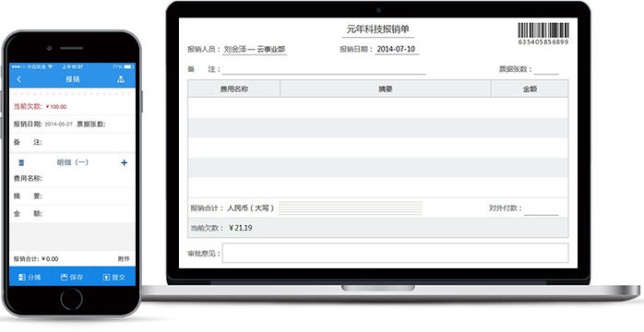Viewport: 644px width, 332px height.
Task: Click the 对外付款 field
Action: click(542, 209)
